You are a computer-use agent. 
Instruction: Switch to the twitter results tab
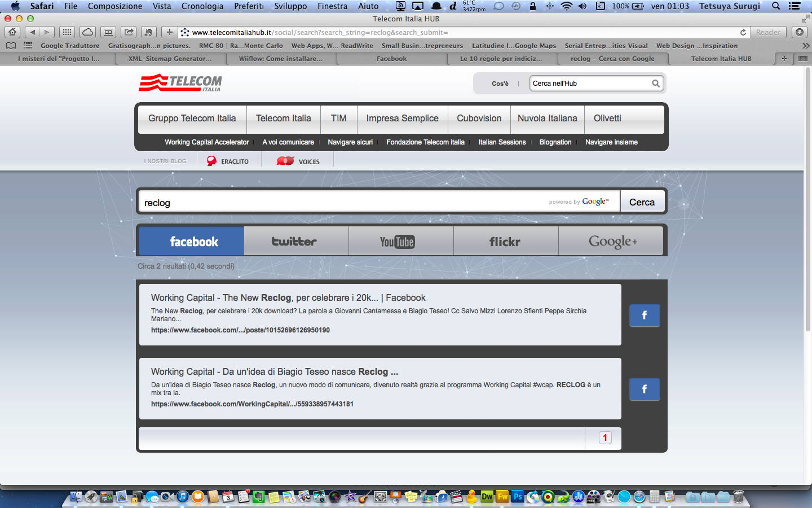click(x=296, y=241)
